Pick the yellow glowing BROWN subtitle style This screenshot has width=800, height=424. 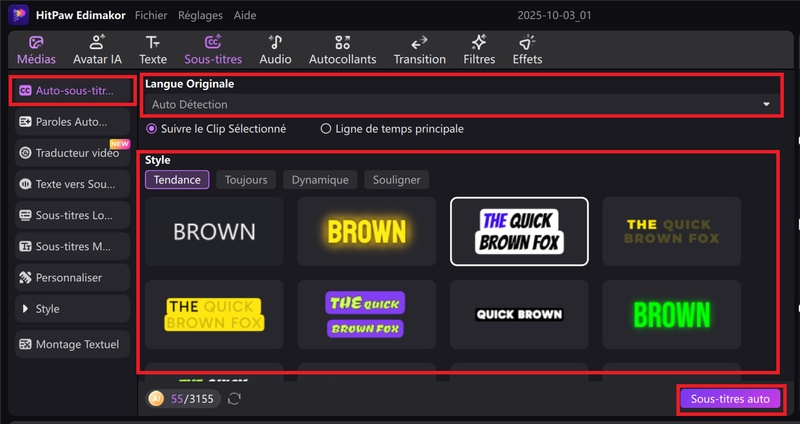pyautogui.click(x=366, y=232)
